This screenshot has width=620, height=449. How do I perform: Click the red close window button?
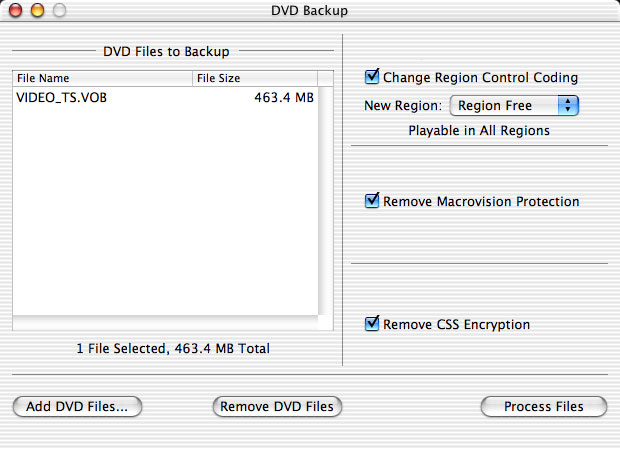[15, 10]
